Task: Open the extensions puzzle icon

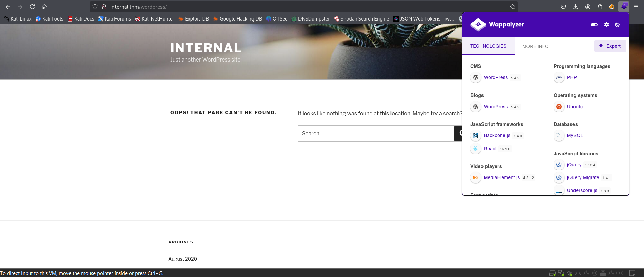Action: 600,7
